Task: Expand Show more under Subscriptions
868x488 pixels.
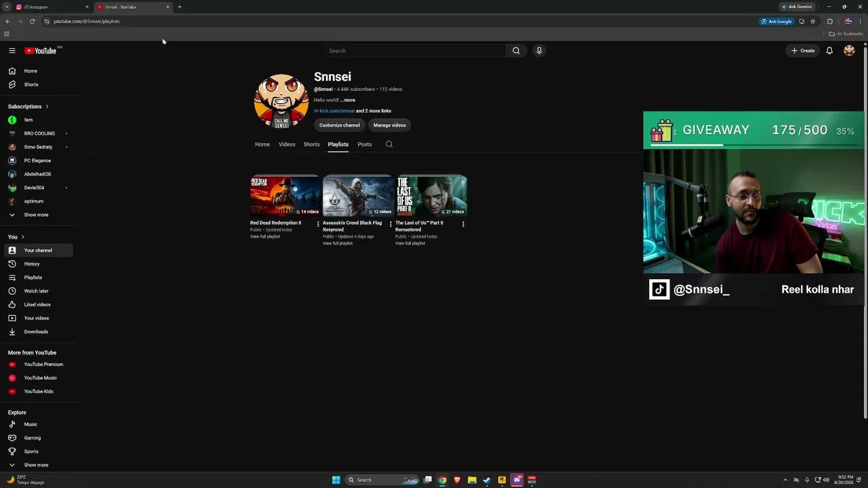Action: tap(37, 215)
